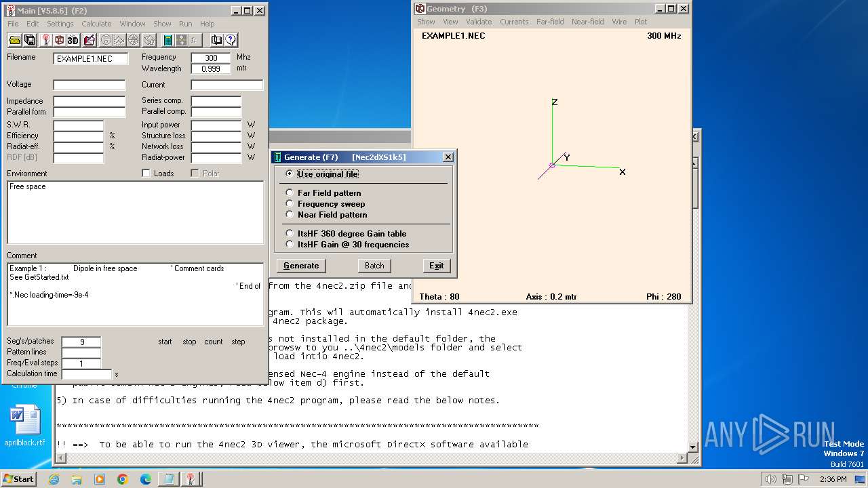Open the Window menu in Main

coord(132,24)
